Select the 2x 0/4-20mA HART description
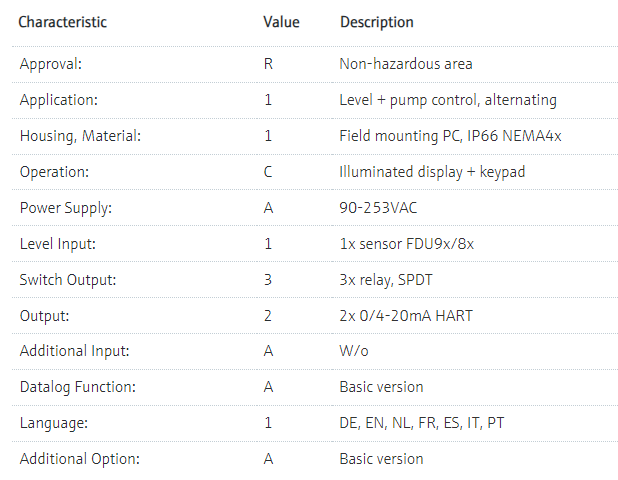Viewport: 618px width, 480px height. pos(406,316)
